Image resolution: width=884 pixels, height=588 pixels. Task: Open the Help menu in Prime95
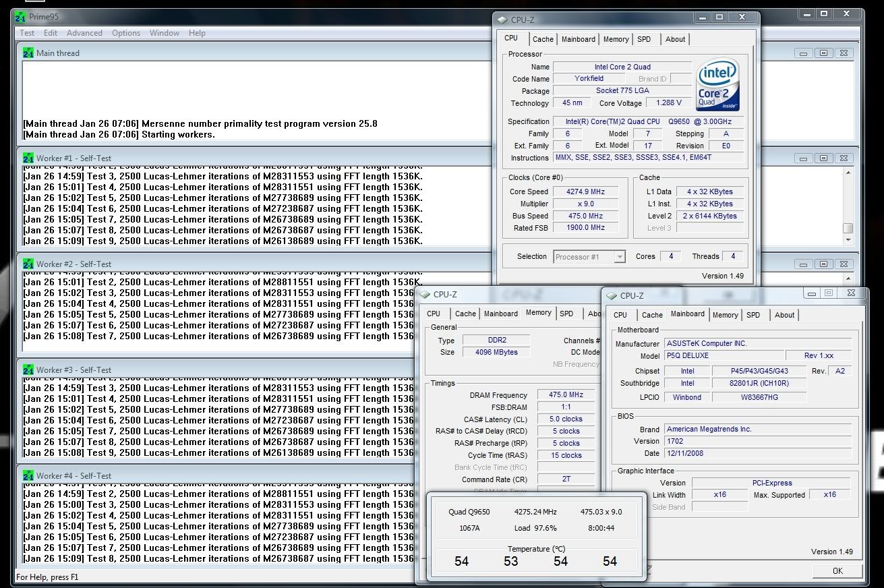pos(197,32)
